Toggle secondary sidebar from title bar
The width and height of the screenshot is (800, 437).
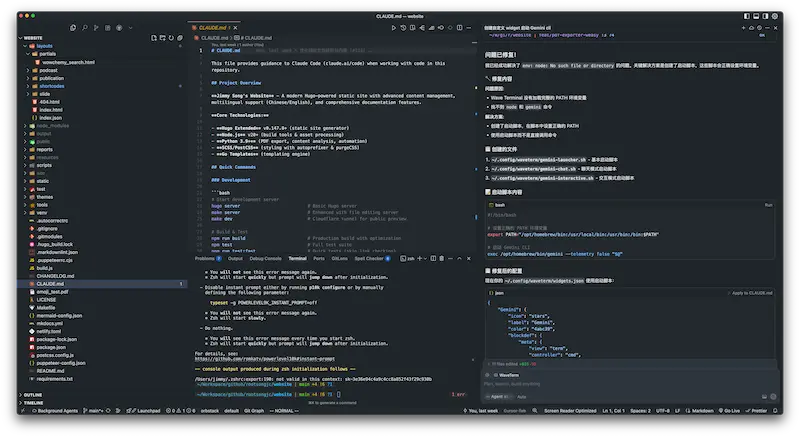[765, 16]
